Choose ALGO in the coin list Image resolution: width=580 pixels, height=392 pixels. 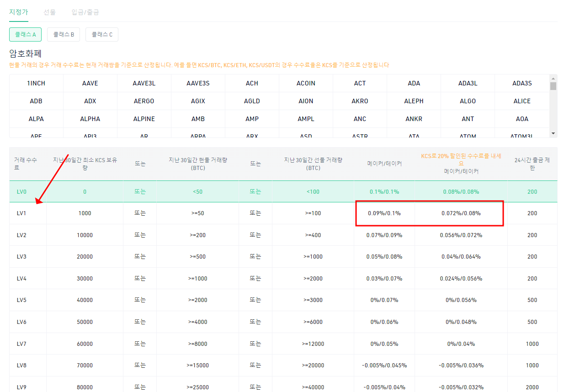pyautogui.click(x=468, y=101)
